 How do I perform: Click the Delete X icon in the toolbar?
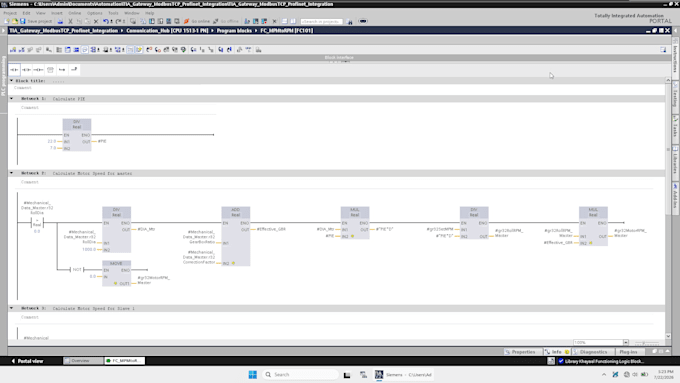[96, 21]
